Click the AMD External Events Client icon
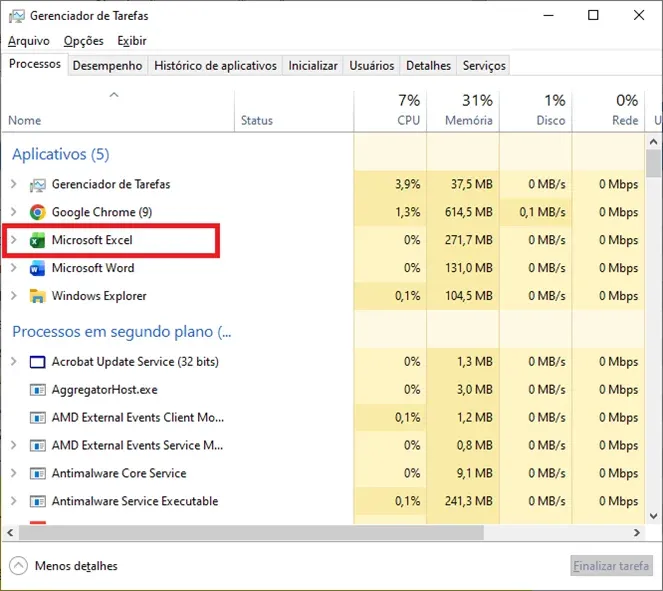Image resolution: width=663 pixels, height=591 pixels. tap(37, 418)
